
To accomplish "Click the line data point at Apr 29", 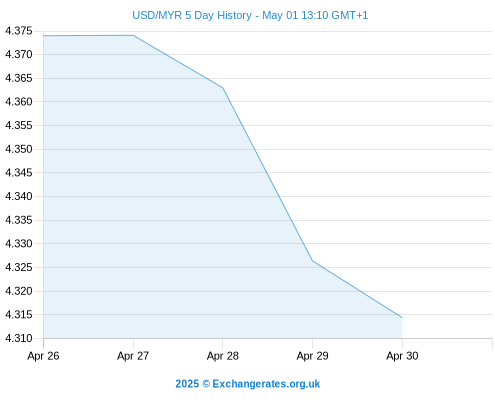I will [x=312, y=261].
